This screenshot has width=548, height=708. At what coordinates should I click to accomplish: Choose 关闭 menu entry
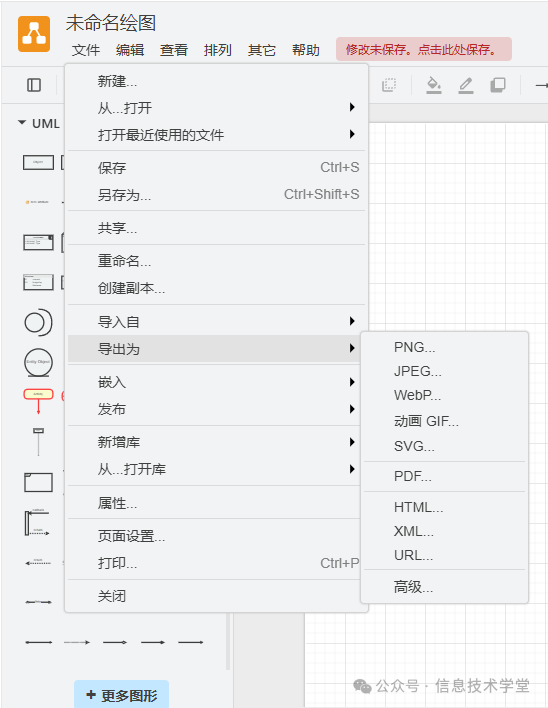216,596
